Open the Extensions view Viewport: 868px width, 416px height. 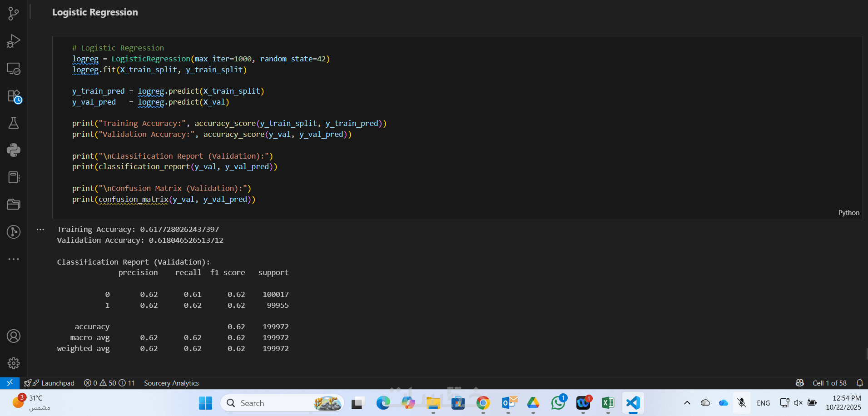pos(14,96)
